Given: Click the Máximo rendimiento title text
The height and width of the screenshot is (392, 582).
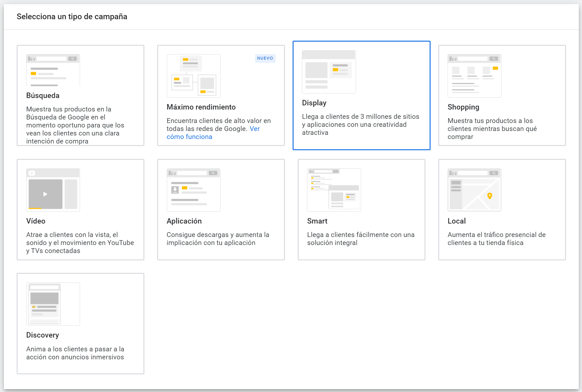Looking at the screenshot, I should (x=201, y=107).
